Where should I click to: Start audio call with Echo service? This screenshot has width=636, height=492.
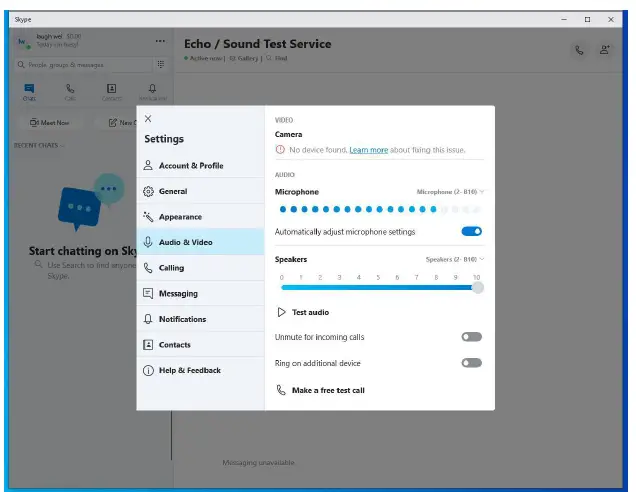(579, 50)
